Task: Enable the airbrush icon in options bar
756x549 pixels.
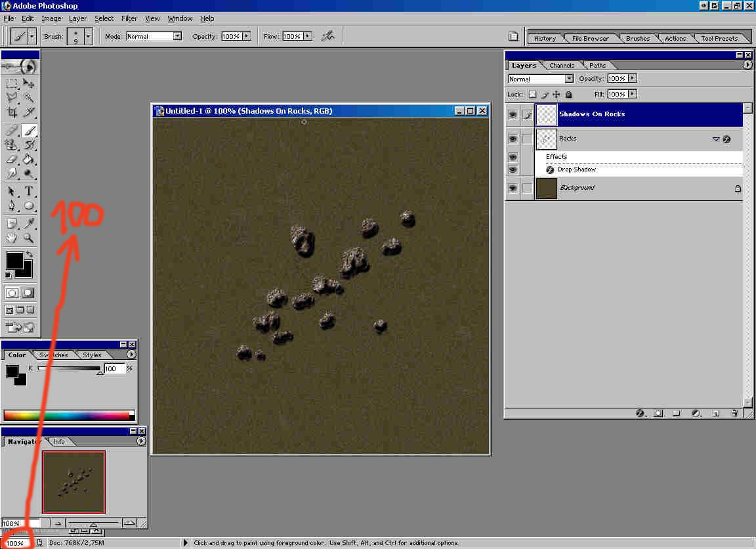Action: tap(327, 36)
